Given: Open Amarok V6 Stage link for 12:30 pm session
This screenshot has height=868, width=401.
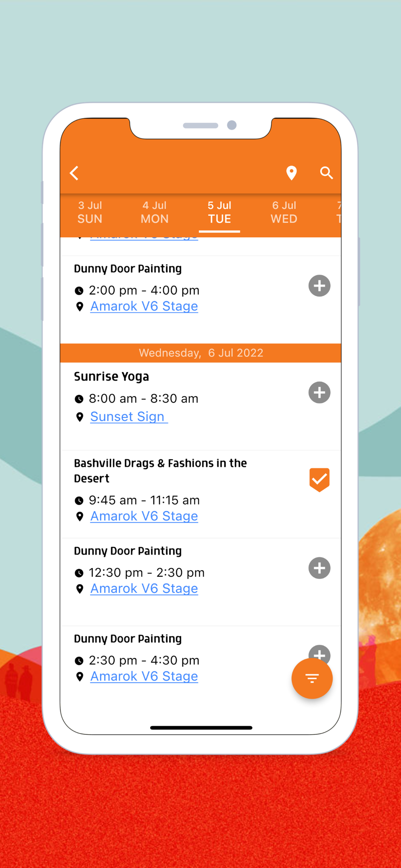Looking at the screenshot, I should pyautogui.click(x=144, y=589).
